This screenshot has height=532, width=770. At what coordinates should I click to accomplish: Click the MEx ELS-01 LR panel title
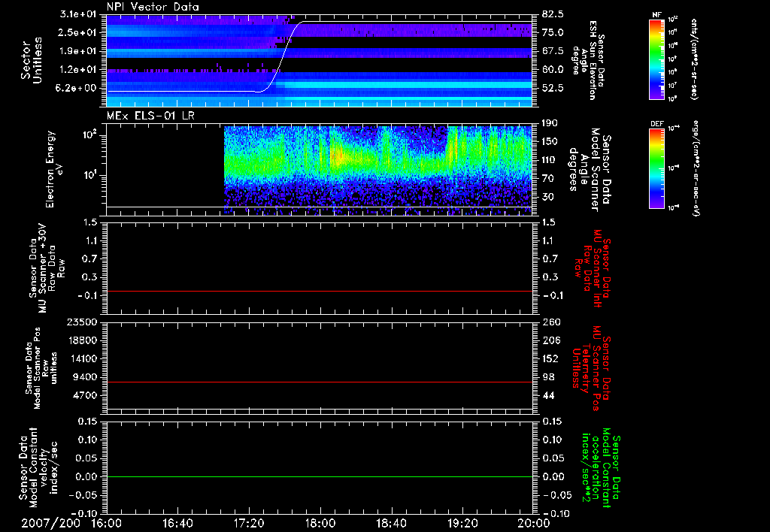coord(150,116)
